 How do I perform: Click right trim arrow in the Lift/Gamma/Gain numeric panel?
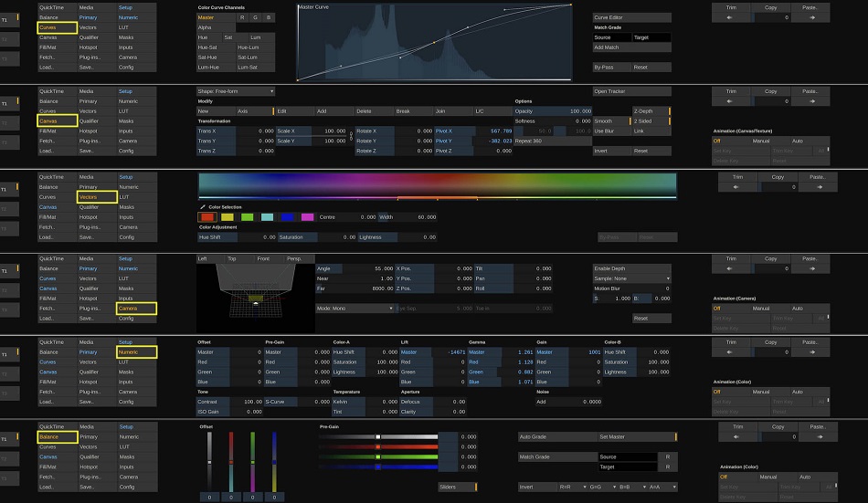coord(811,352)
